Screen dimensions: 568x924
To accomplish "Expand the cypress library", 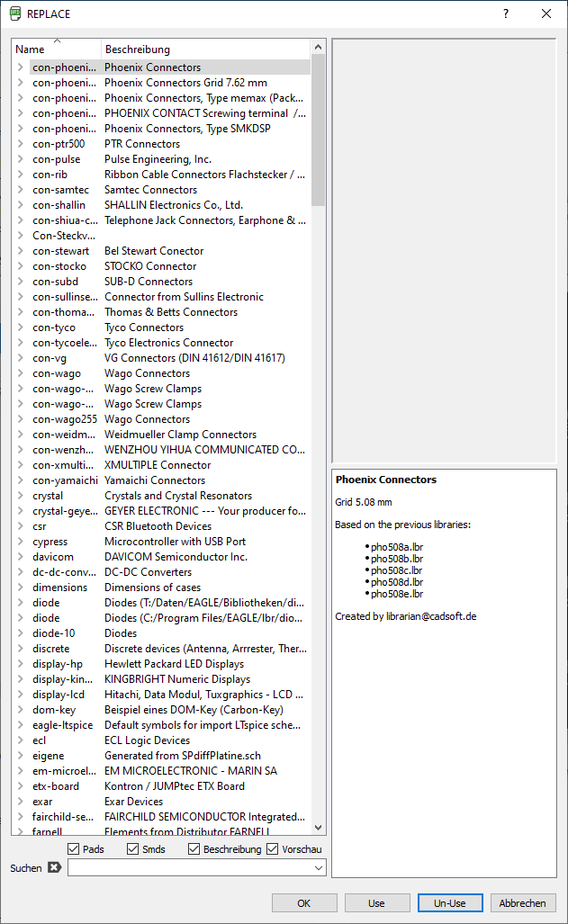I will click(x=20, y=542).
